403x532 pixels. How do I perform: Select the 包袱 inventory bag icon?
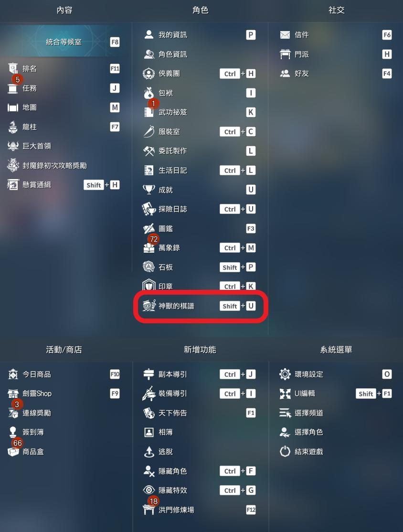coord(148,93)
